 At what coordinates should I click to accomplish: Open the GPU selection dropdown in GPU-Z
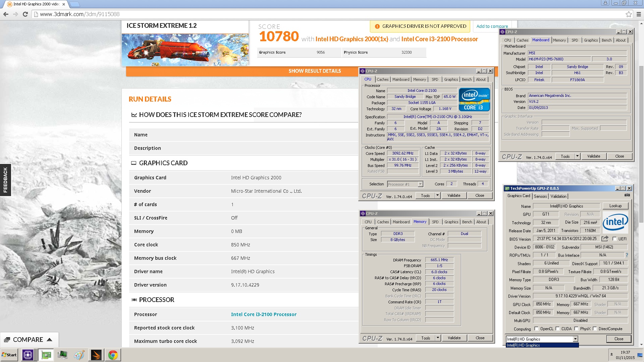pyautogui.click(x=575, y=339)
